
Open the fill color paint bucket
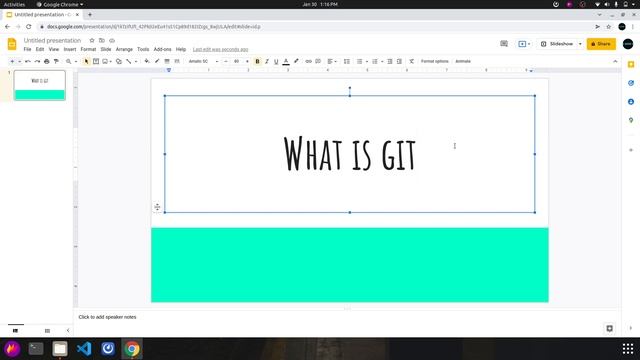[x=147, y=61]
